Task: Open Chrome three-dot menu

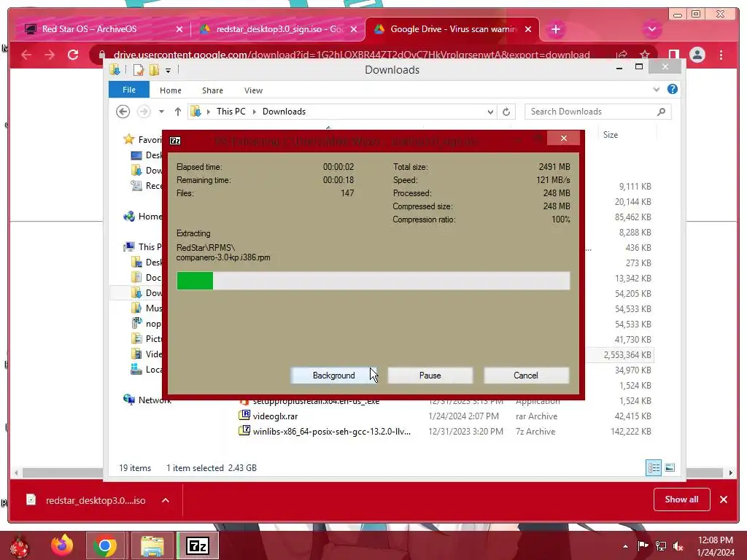Action: tap(721, 55)
